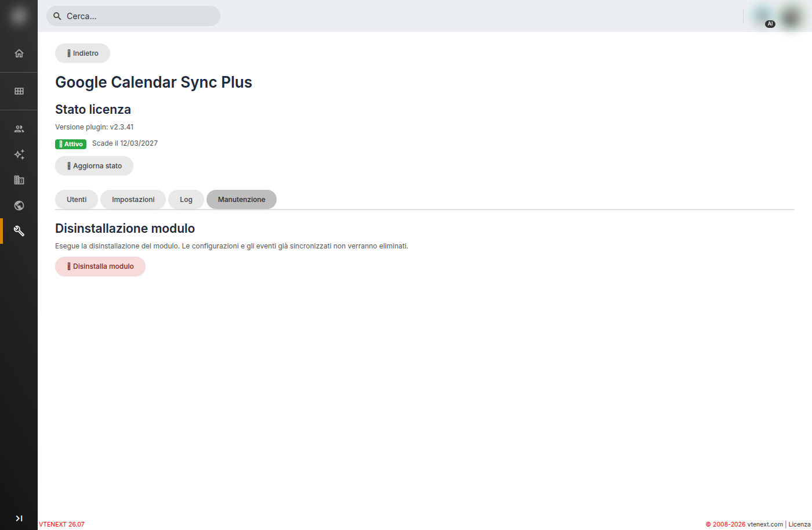Open the AI assistant icon in top bar
The height and width of the screenshot is (530, 812).
click(x=763, y=16)
